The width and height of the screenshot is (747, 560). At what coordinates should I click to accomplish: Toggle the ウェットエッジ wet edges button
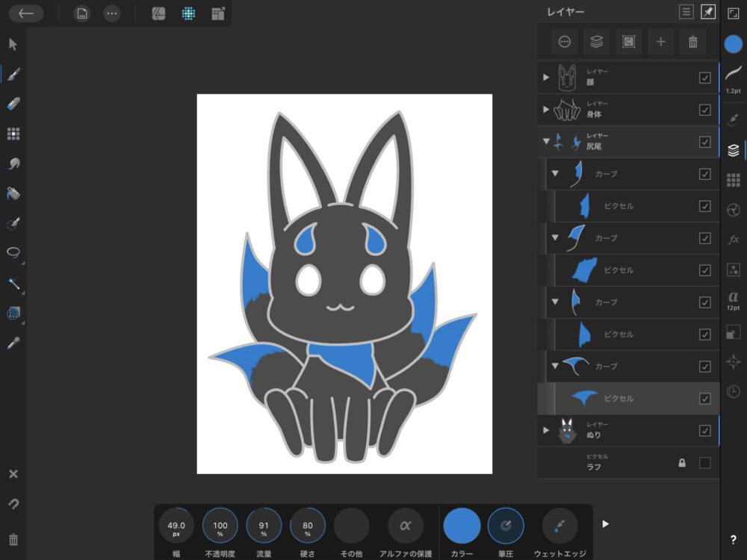pos(560,526)
